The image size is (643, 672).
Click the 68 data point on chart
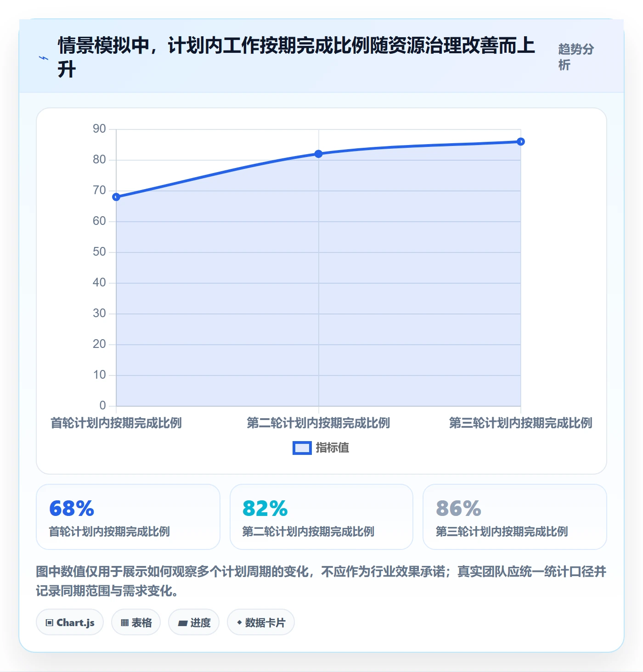[x=116, y=197]
